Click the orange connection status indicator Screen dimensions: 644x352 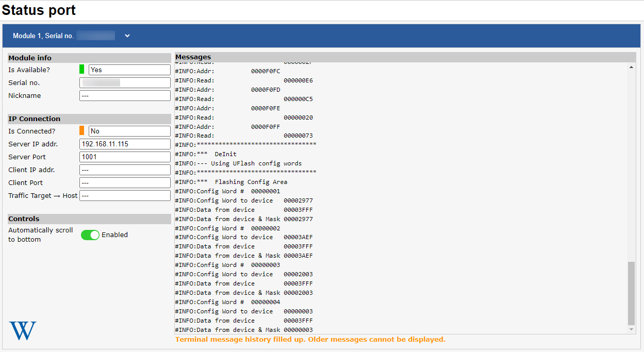click(x=81, y=131)
